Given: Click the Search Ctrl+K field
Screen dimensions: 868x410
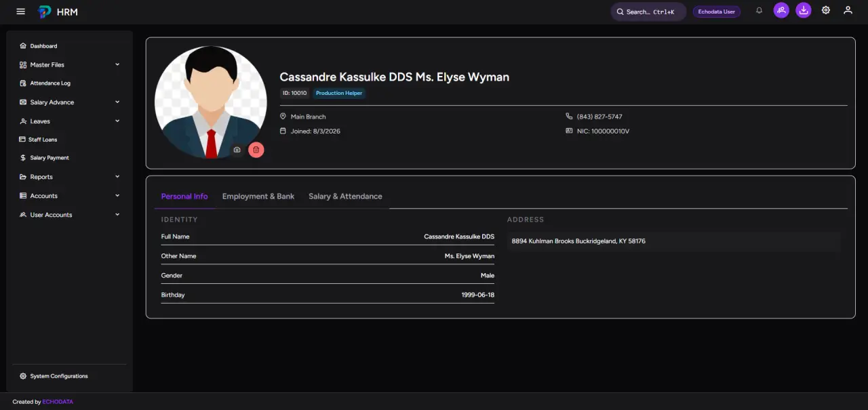Looking at the screenshot, I should [648, 12].
